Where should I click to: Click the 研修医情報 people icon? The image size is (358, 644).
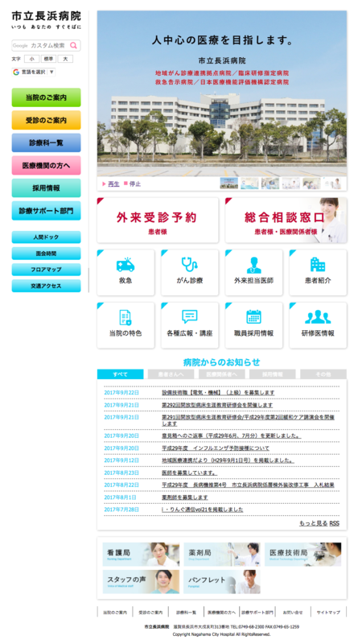pyautogui.click(x=318, y=316)
